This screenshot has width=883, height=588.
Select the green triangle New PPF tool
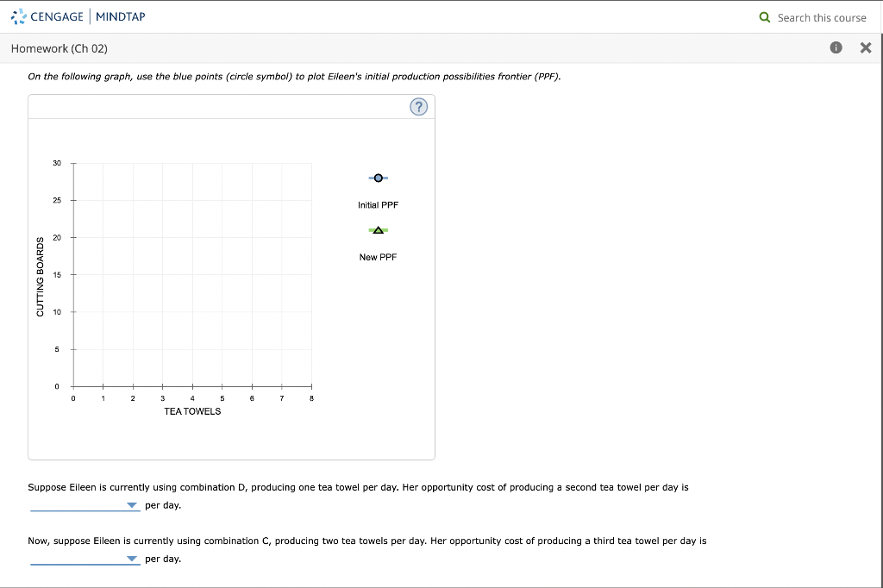click(378, 230)
